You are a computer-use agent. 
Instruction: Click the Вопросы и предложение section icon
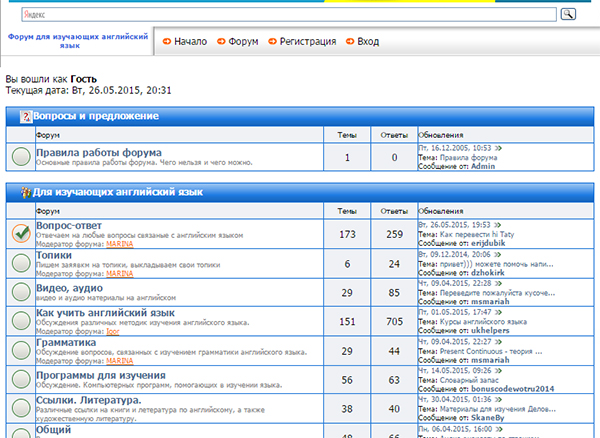(x=25, y=117)
